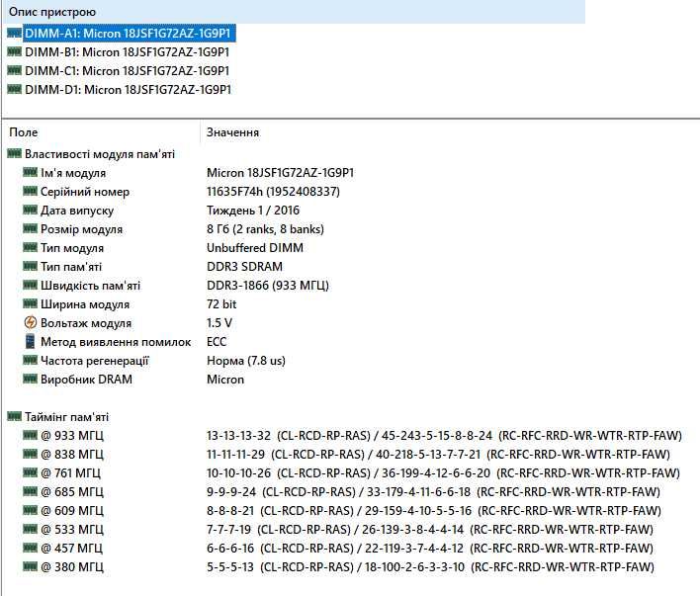The image size is (700, 596).
Task: Click value 'Unbuffered DIMM'
Action: 255,248
